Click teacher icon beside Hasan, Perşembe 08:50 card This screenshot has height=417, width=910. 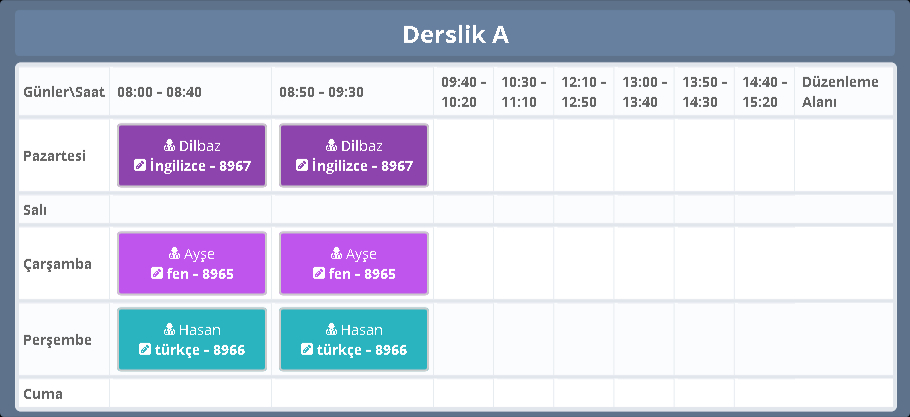331,330
